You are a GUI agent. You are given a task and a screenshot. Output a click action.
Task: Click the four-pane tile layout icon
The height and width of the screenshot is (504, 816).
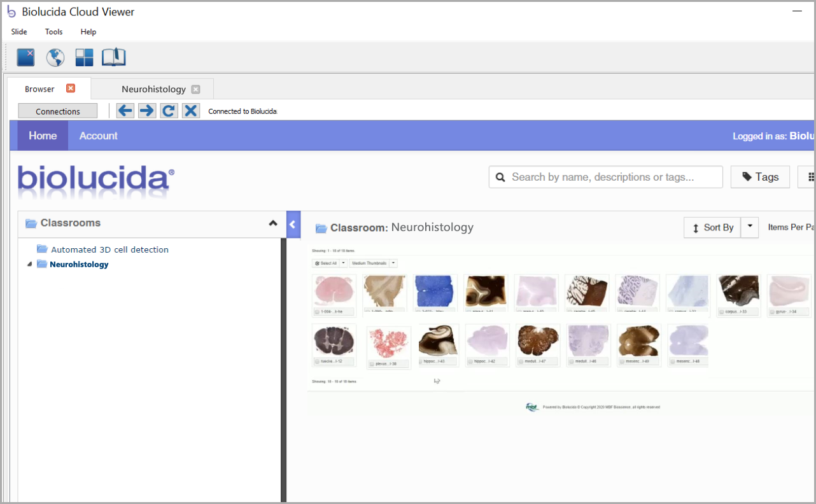point(84,57)
